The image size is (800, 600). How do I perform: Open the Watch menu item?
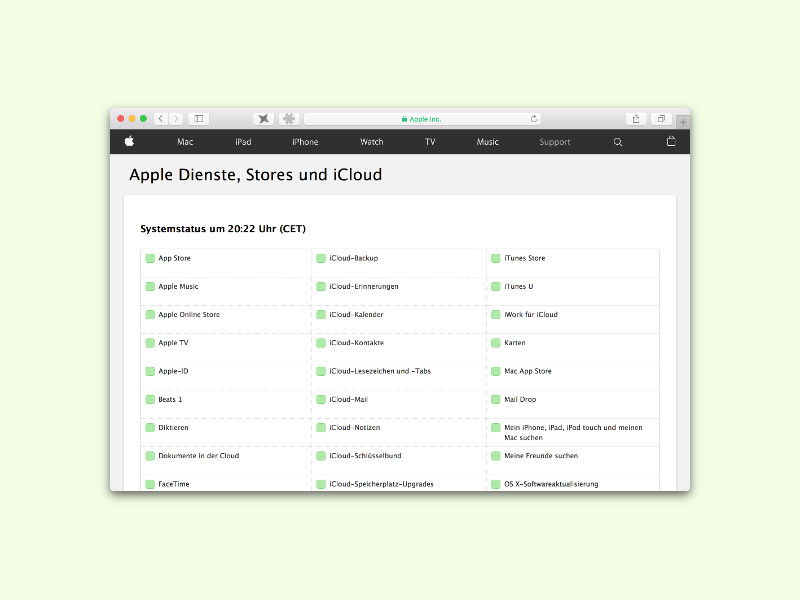[371, 142]
